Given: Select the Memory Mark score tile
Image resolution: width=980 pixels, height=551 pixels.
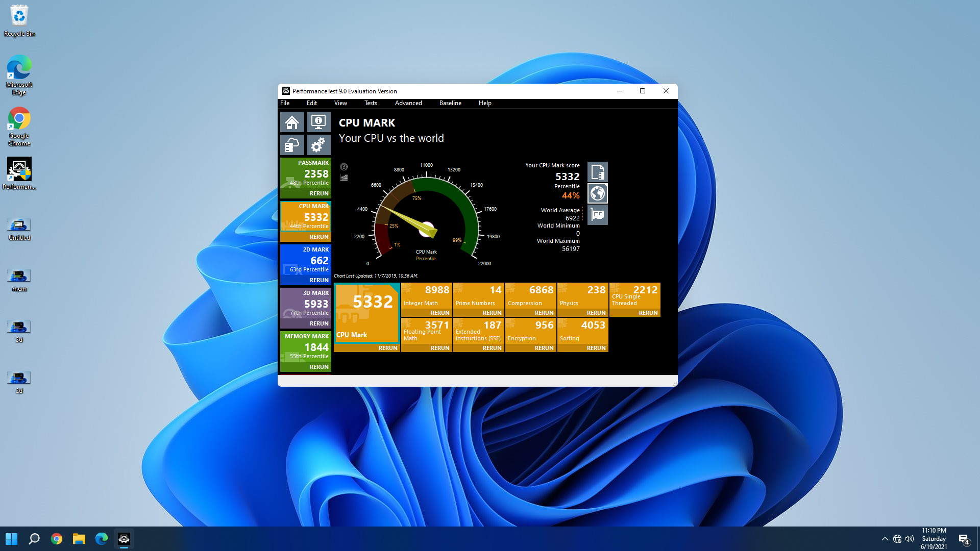Looking at the screenshot, I should click(305, 346).
